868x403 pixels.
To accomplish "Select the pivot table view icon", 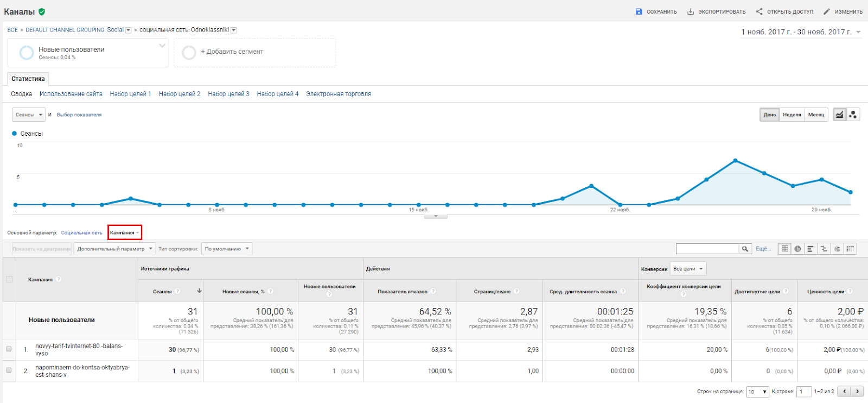I will tap(850, 249).
